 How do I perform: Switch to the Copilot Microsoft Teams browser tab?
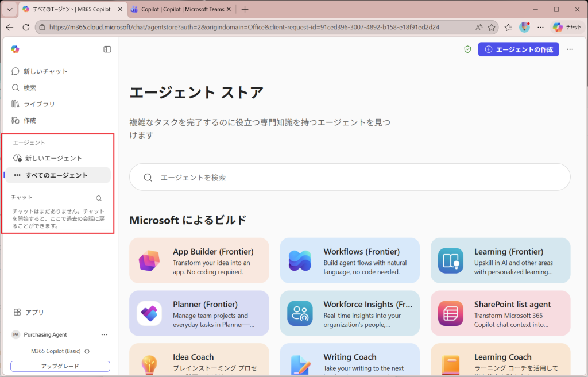click(180, 9)
